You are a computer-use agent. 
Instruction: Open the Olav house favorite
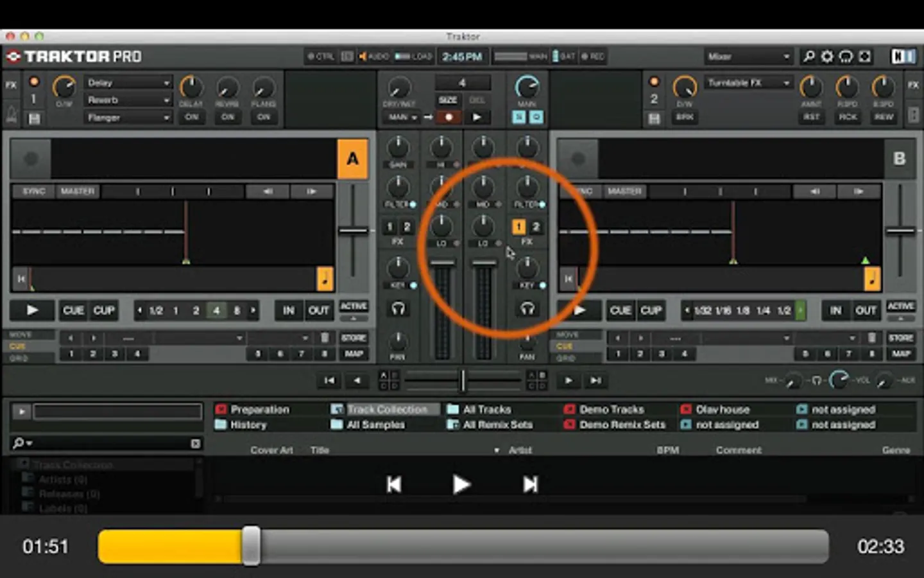(723, 409)
